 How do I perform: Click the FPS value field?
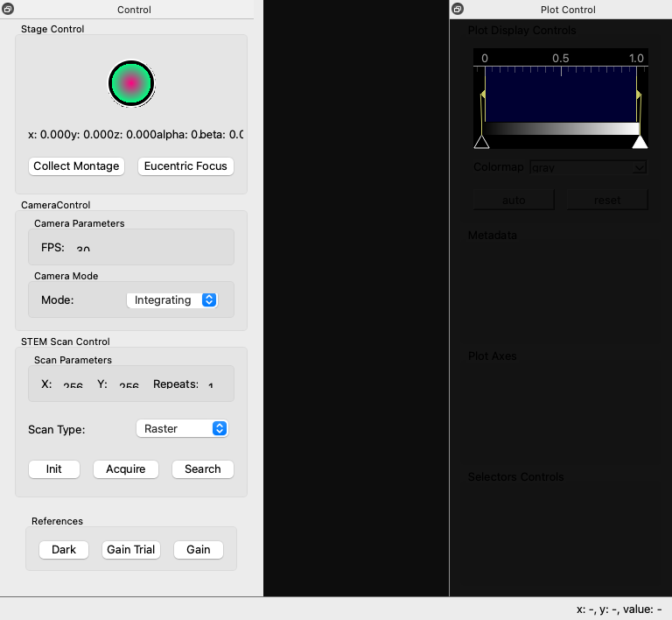[83, 249]
